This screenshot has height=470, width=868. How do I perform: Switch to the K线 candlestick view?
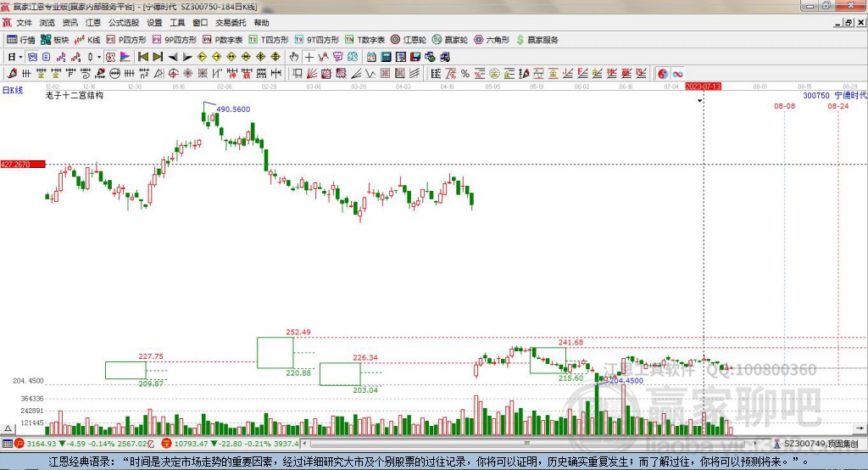(x=87, y=39)
